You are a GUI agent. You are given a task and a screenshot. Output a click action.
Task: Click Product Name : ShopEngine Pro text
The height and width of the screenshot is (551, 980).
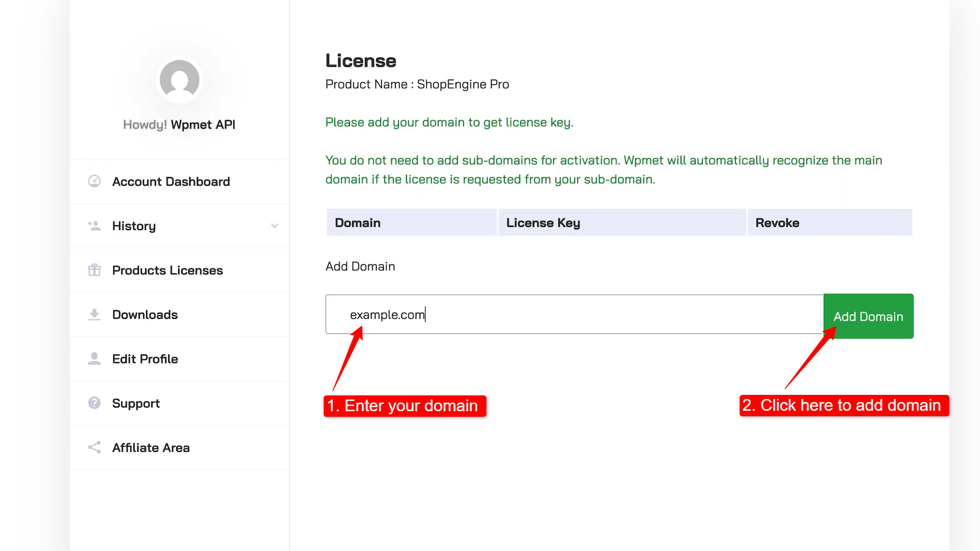pos(417,84)
